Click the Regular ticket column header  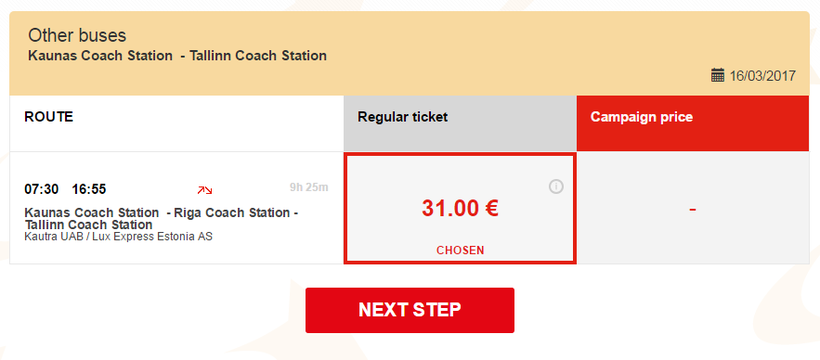460,123
